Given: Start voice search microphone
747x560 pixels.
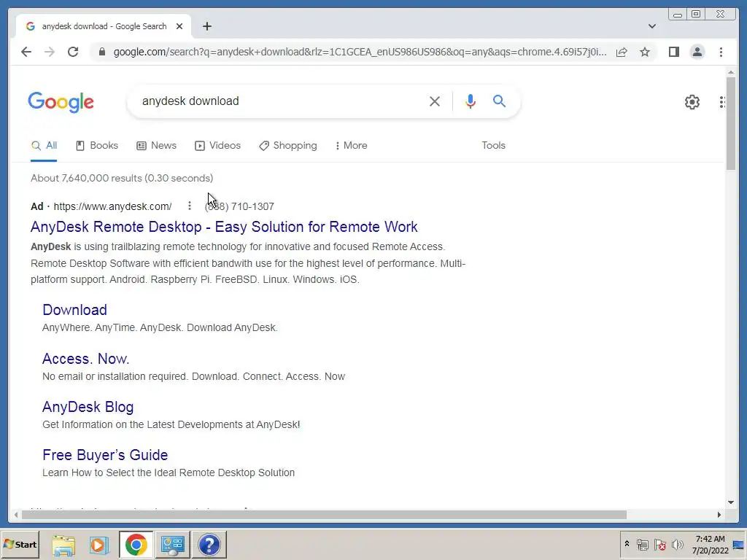Looking at the screenshot, I should pos(471,101).
